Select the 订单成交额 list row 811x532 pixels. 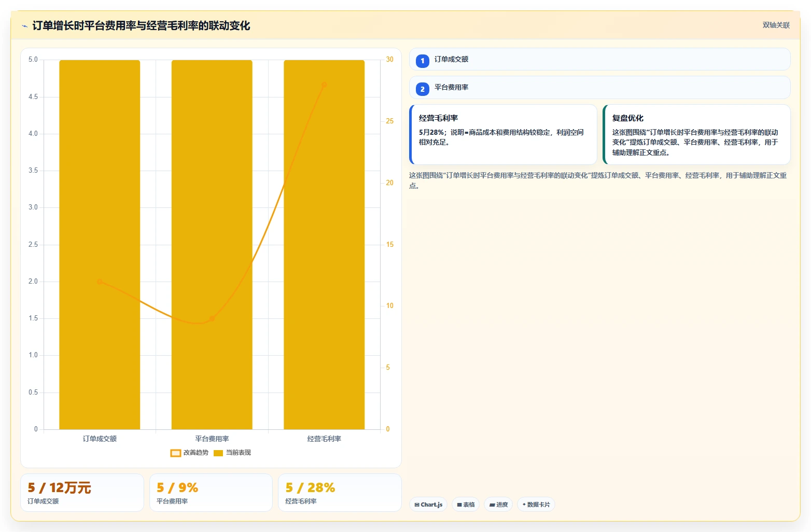599,59
